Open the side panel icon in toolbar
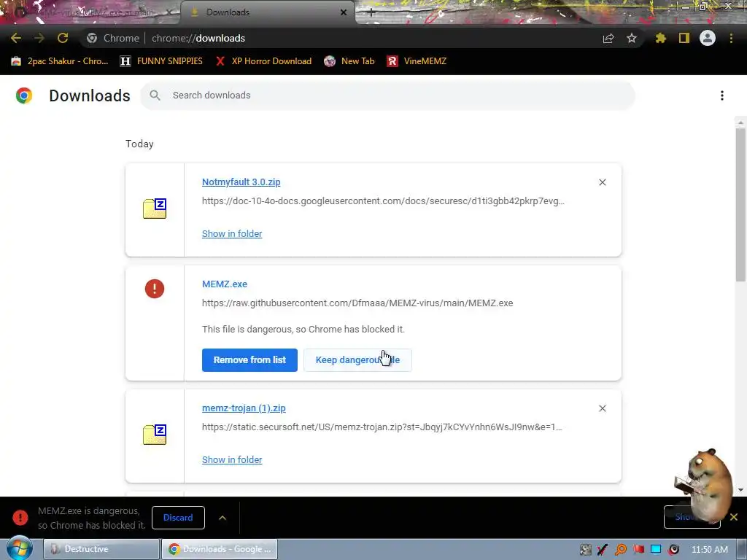The width and height of the screenshot is (747, 560). pyautogui.click(x=684, y=38)
